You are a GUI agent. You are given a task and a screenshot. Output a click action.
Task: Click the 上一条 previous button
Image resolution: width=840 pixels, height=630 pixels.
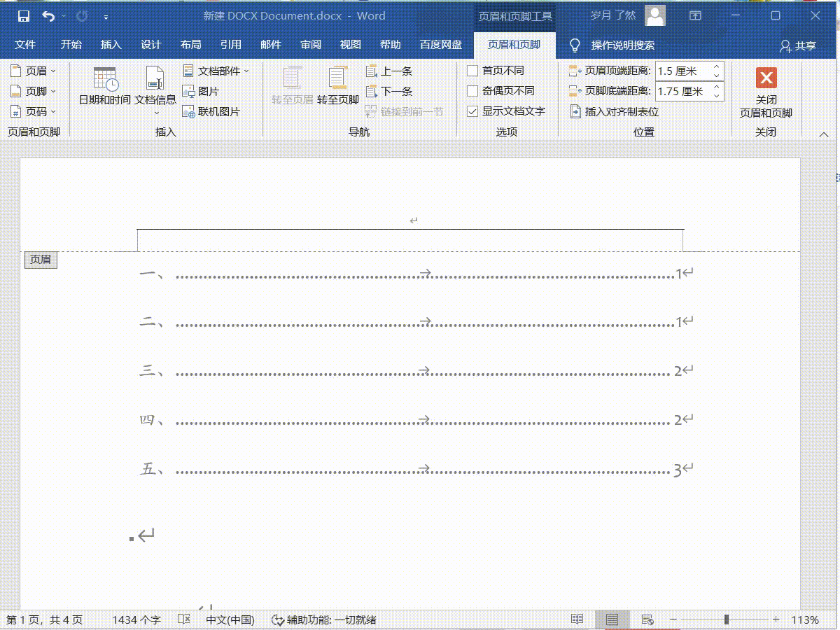click(389, 71)
